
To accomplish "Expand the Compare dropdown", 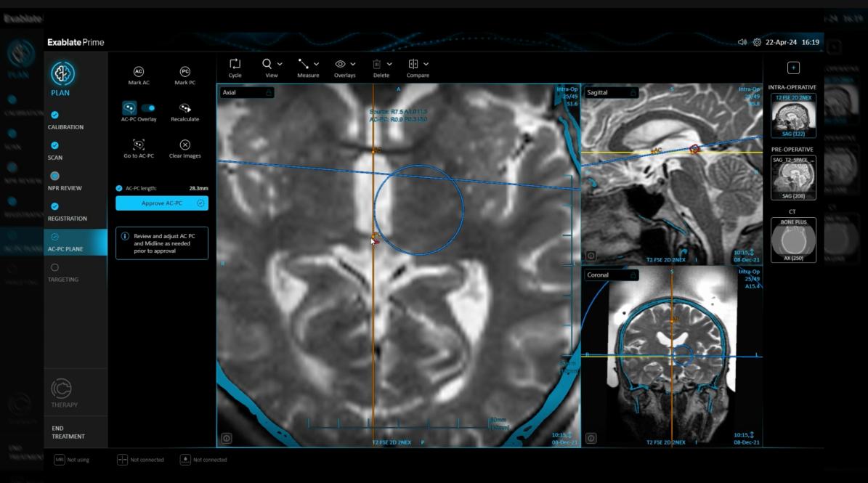I will click(x=426, y=64).
